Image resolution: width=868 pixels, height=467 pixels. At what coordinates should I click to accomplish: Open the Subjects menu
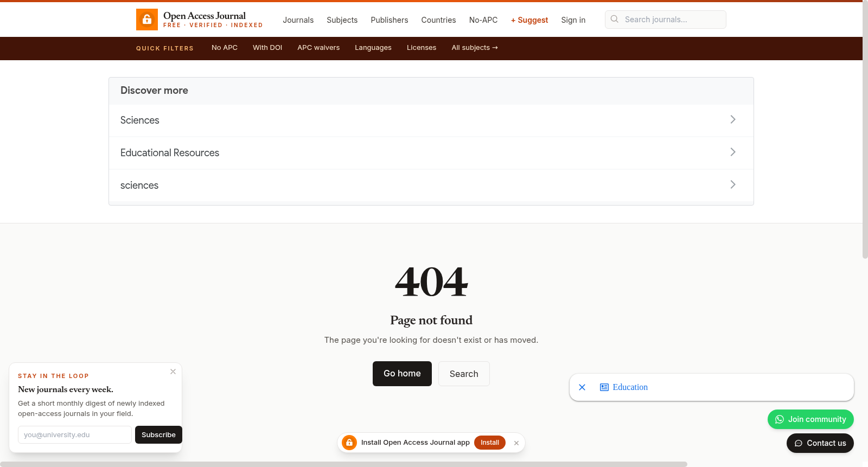tap(342, 20)
